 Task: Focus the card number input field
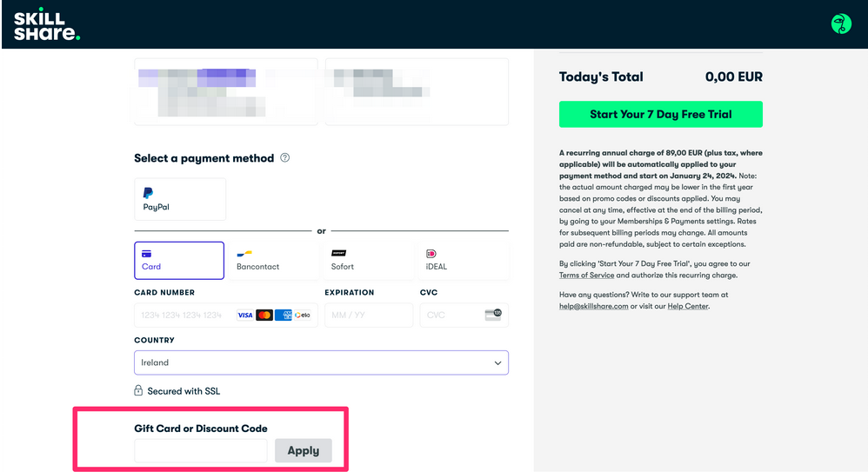[x=183, y=315]
